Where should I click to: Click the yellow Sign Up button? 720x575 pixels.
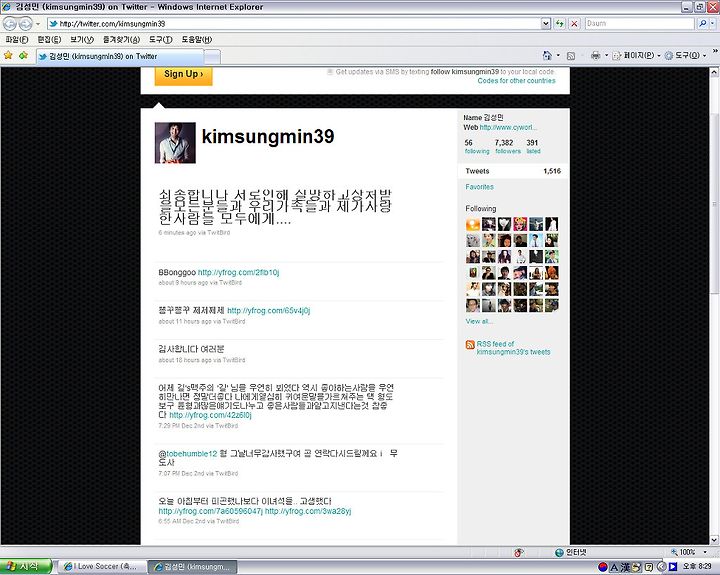click(x=183, y=75)
